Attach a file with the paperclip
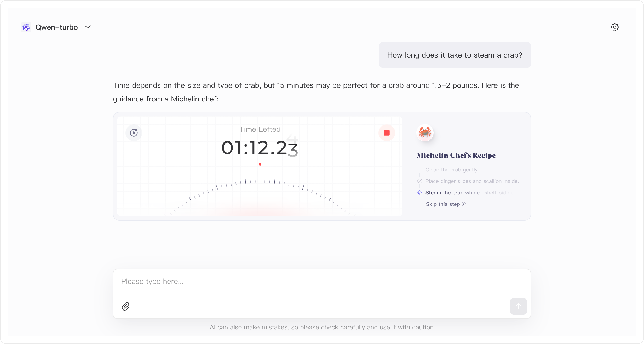644x344 pixels. [x=126, y=306]
